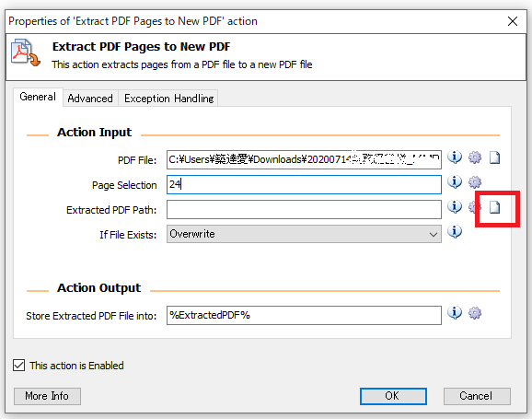Click the Cancel button
532x419 pixels.
click(x=477, y=396)
